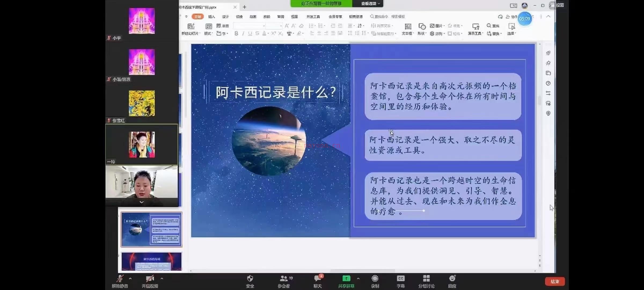Open the 图片 picture dropdown
Viewport: 644px width, 290px height.
coord(437,26)
